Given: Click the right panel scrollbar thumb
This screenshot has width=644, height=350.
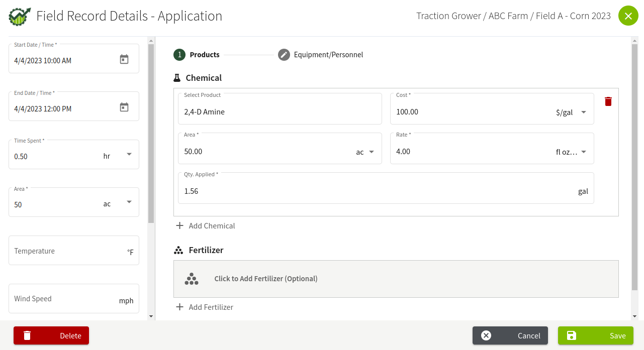Looking at the screenshot, I should (634, 167).
